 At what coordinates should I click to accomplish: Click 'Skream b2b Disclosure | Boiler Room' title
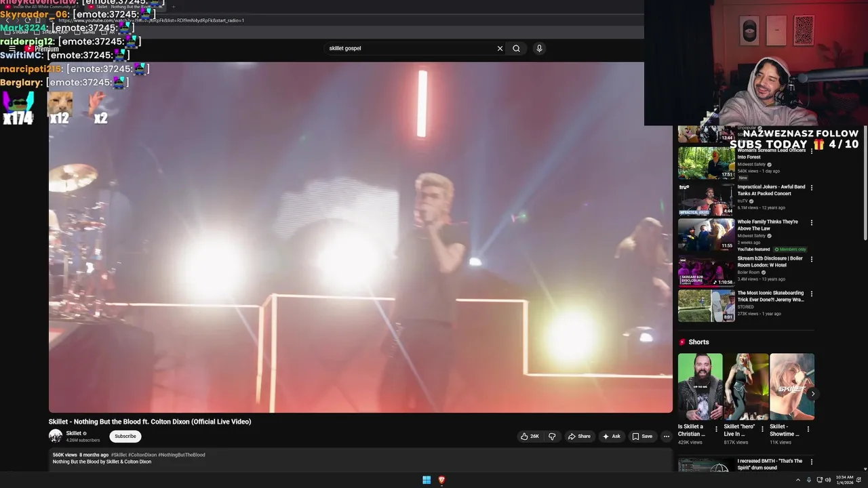770,261
